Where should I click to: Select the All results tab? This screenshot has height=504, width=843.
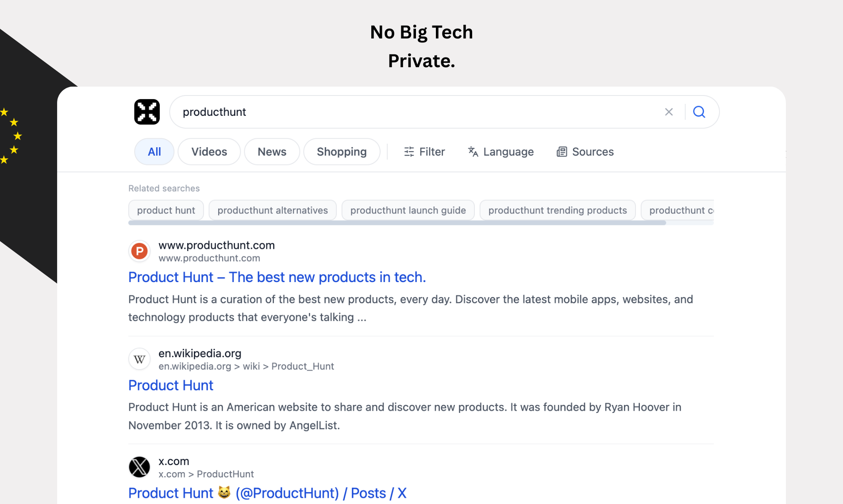pos(154,152)
